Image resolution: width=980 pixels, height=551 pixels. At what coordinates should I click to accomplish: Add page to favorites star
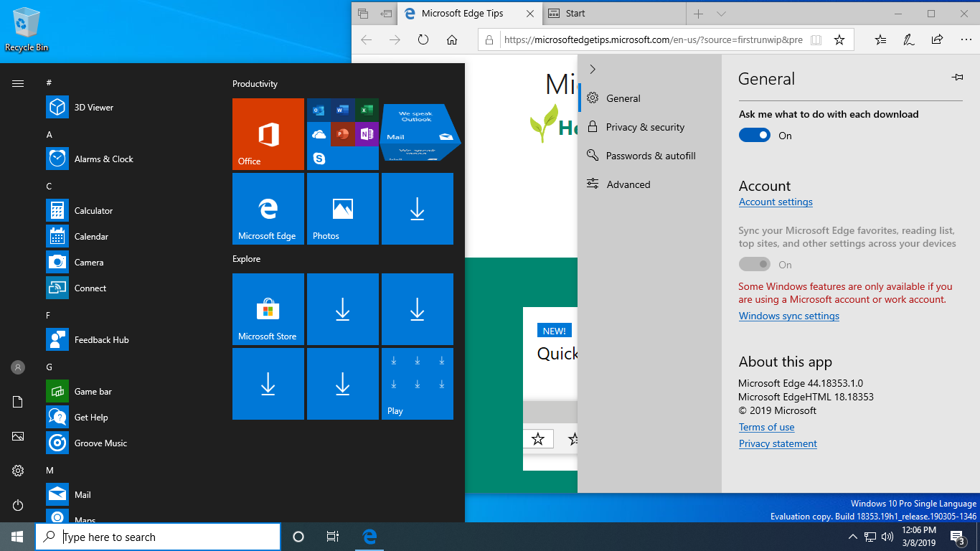click(x=839, y=40)
